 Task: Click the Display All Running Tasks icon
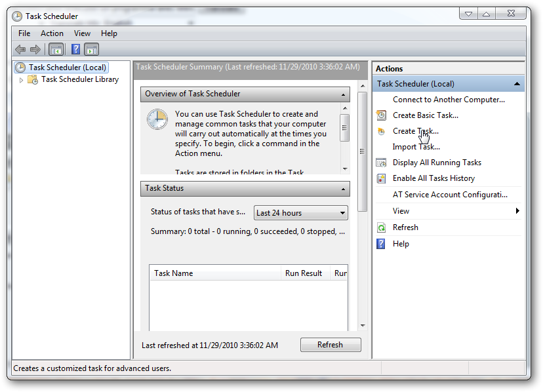381,163
